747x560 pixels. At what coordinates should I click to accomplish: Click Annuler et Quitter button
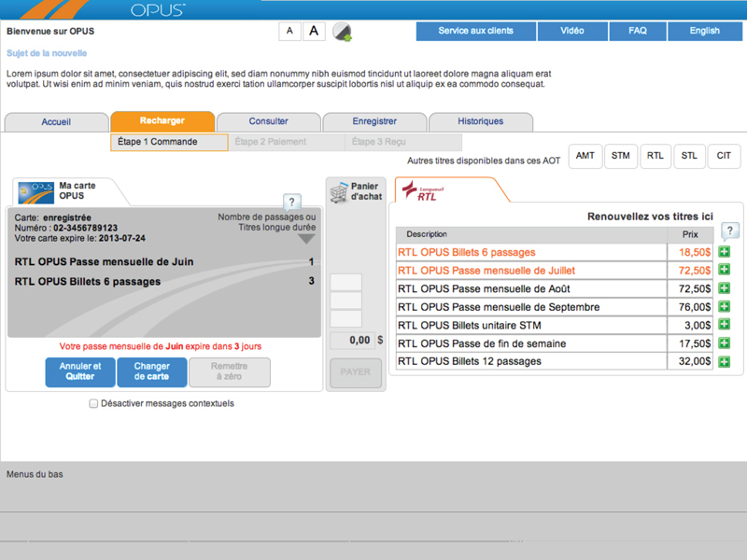click(x=80, y=371)
